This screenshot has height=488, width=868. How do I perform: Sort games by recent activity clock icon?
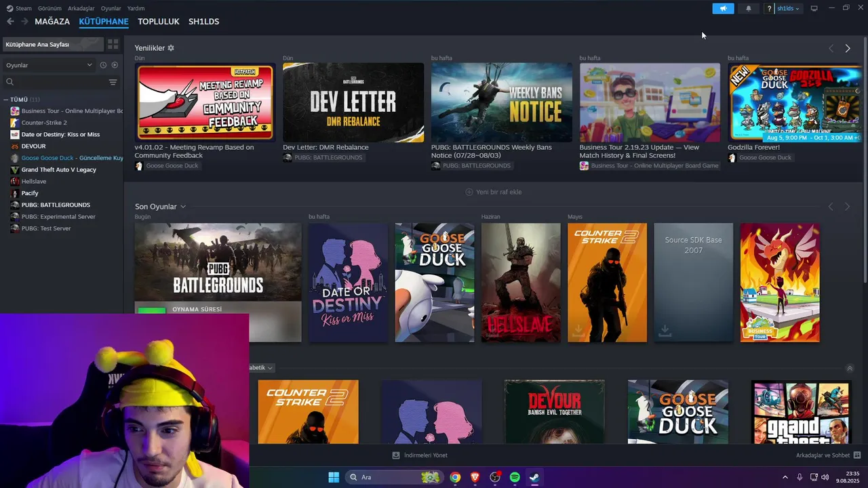(x=103, y=65)
